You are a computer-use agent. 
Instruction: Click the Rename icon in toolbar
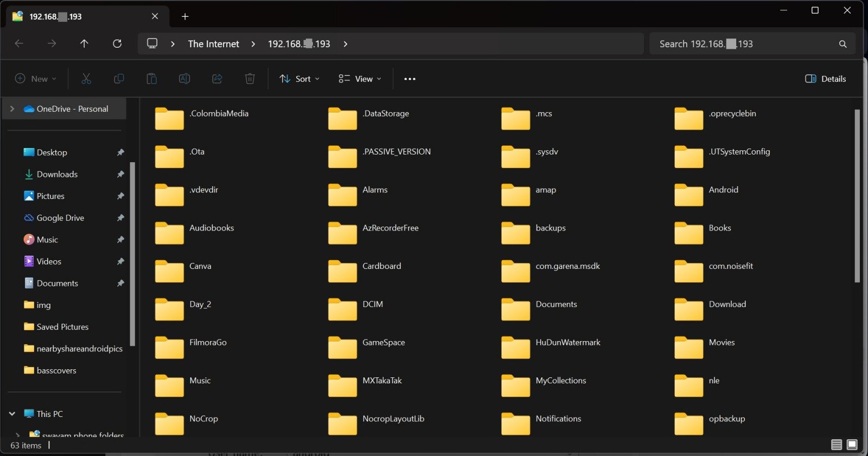(184, 79)
